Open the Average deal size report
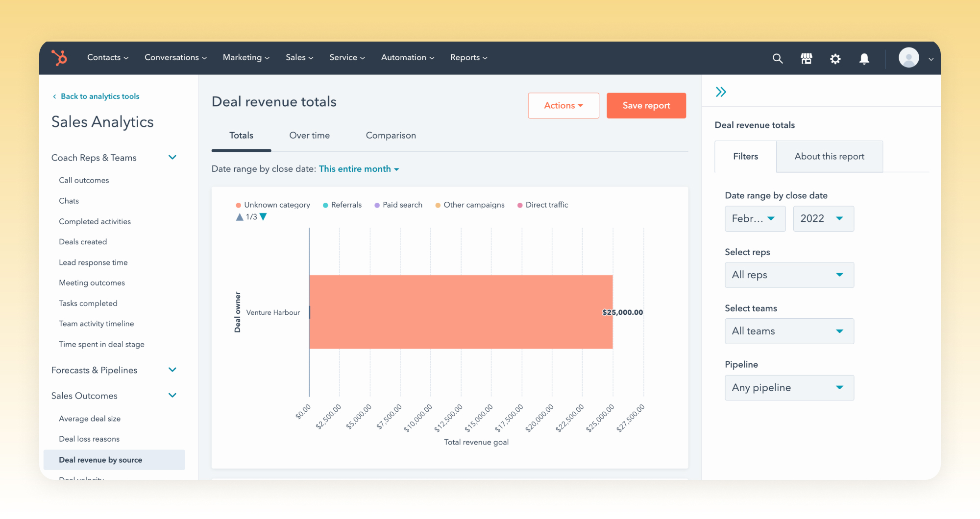The height and width of the screenshot is (519, 980). (90, 419)
